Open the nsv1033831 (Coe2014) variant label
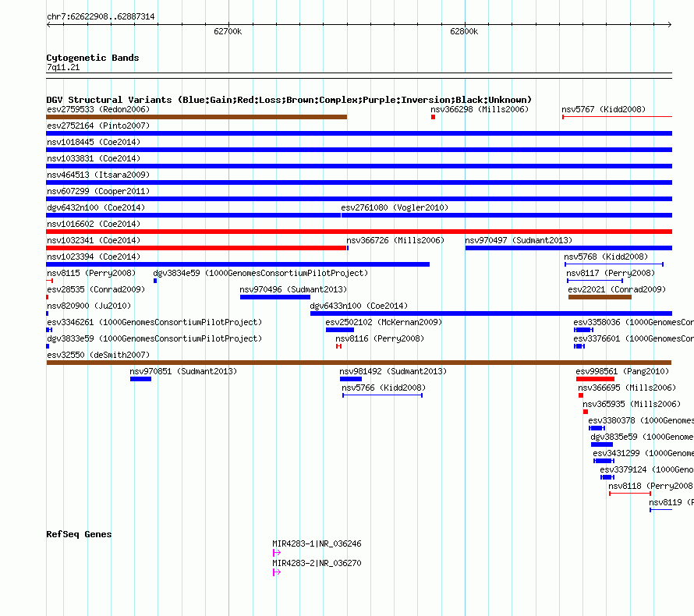Screen dimensions: 694x616 pos(94,158)
